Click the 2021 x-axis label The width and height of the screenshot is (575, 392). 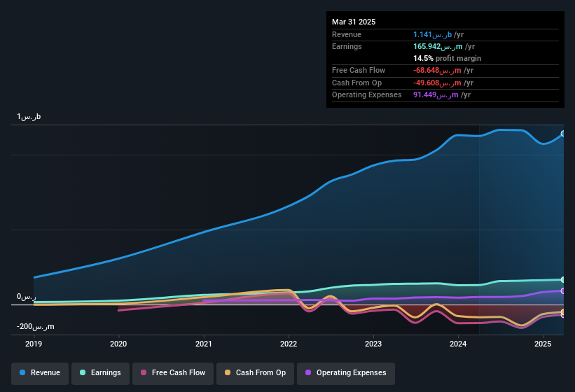click(204, 344)
